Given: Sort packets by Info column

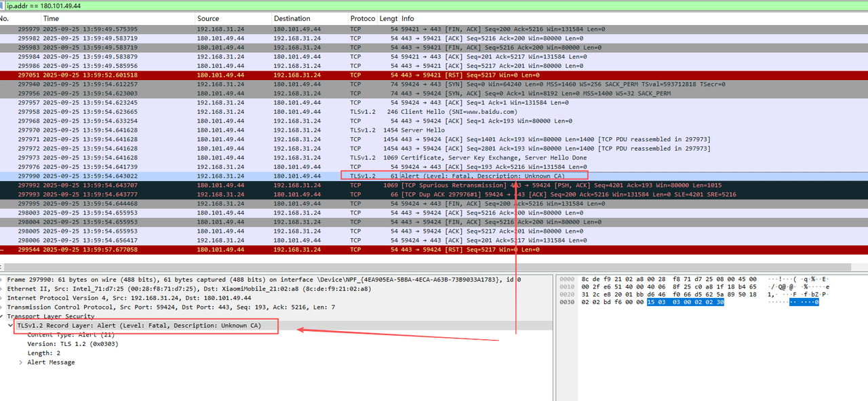Looking at the screenshot, I should click(x=408, y=18).
